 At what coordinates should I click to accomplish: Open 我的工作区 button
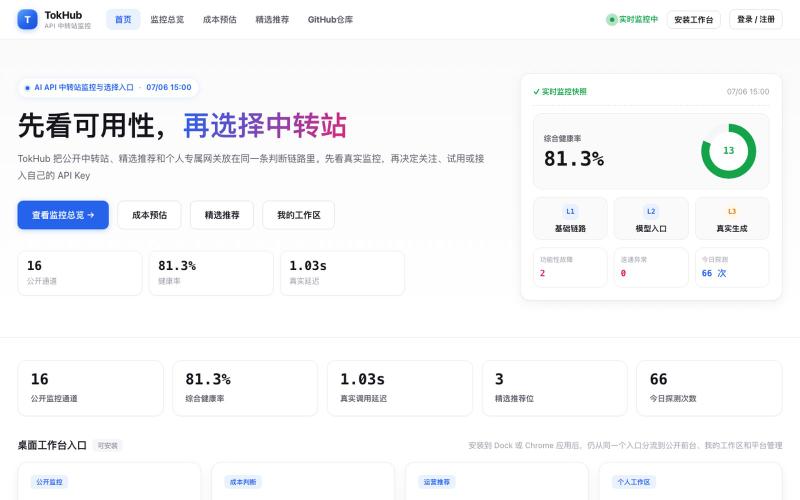tap(298, 215)
